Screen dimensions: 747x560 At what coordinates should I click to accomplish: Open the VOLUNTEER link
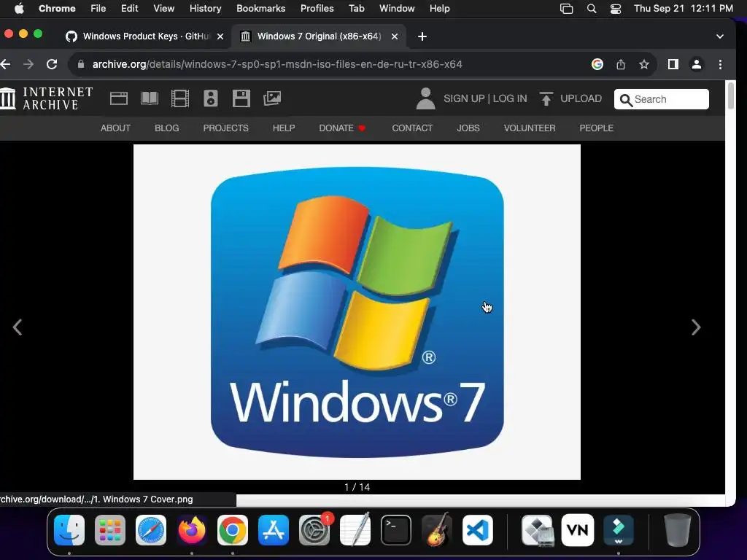click(530, 128)
